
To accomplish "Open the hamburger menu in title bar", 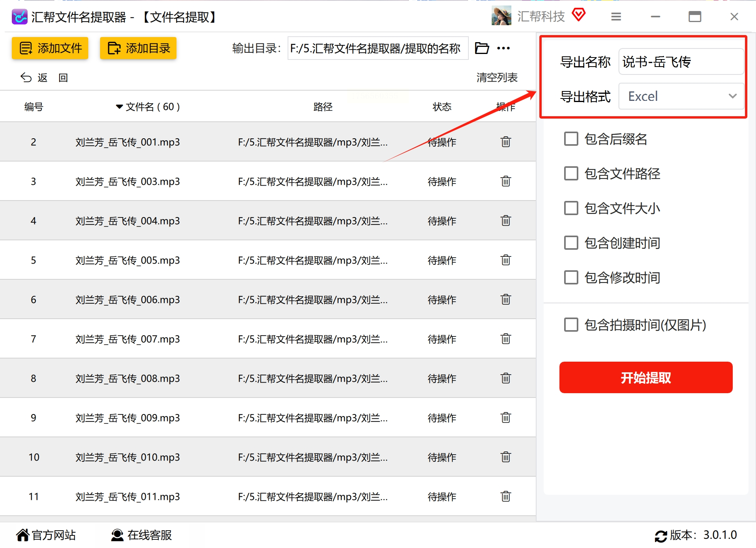I will click(x=616, y=17).
